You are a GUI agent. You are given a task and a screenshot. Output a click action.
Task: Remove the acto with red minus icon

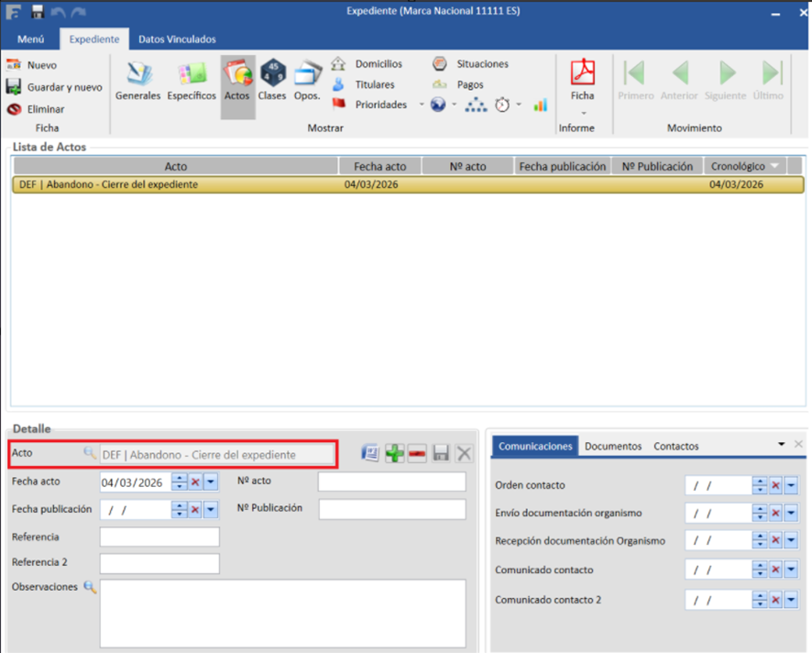pyautogui.click(x=417, y=454)
